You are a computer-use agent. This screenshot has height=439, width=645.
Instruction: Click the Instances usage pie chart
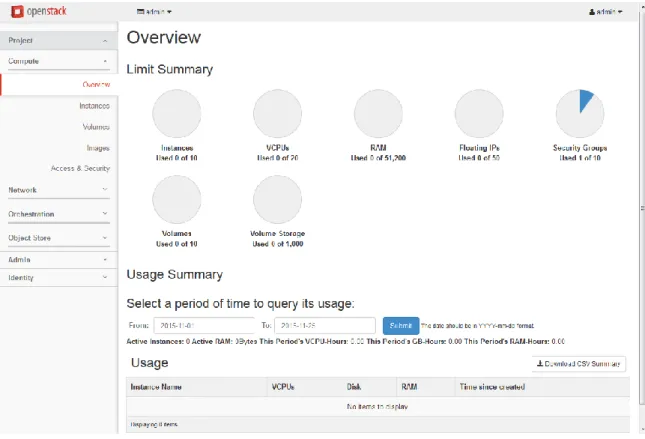pyautogui.click(x=177, y=114)
